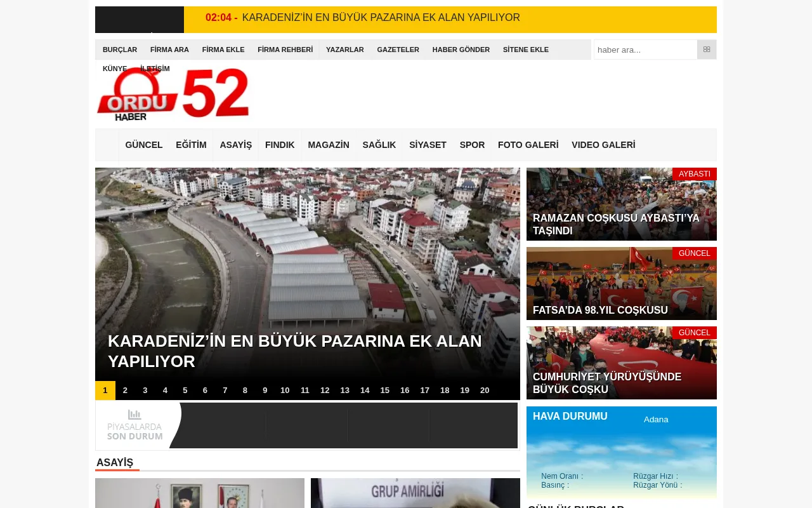Click the Ordu 52 Haber logo
Image resolution: width=812 pixels, height=508 pixels.
(173, 93)
